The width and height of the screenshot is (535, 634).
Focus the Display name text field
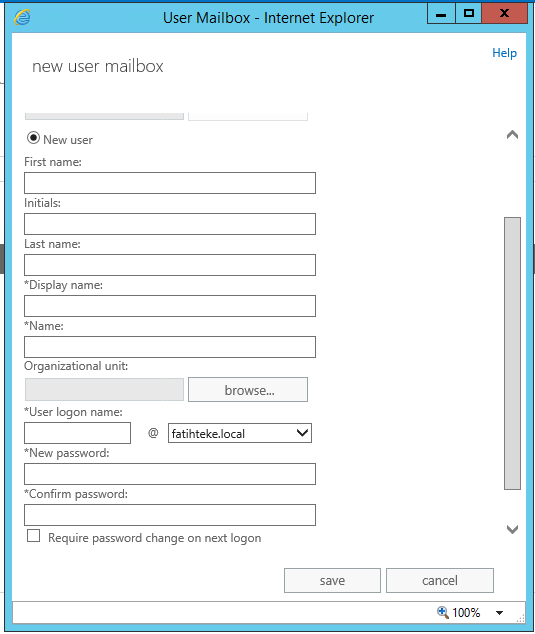(x=170, y=306)
